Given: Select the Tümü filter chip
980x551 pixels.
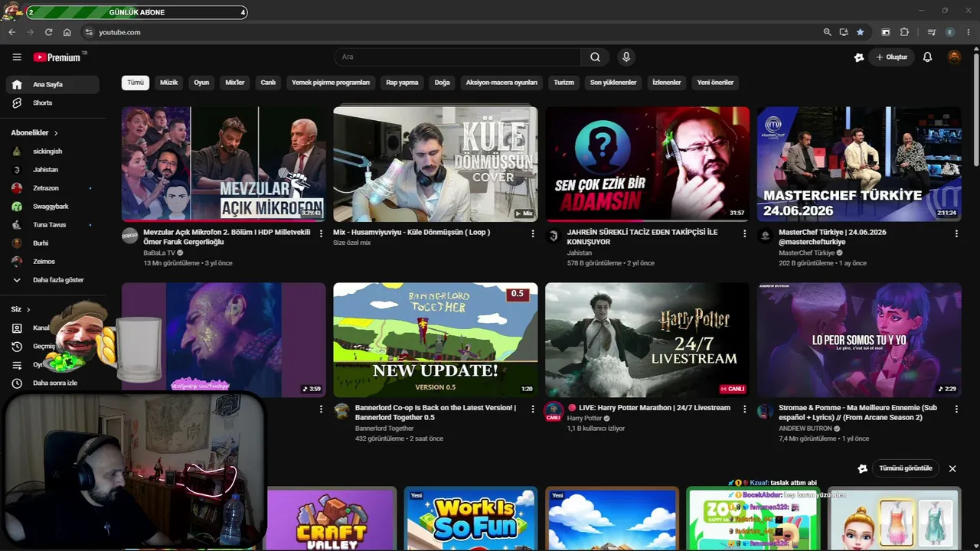Looking at the screenshot, I should coord(136,83).
